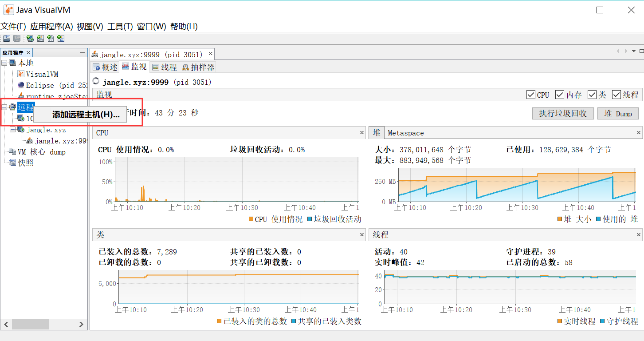Image resolution: width=644 pixels, height=341 pixels.
Task: Show the previous document tab with left arrow
Action: pyautogui.click(x=618, y=51)
